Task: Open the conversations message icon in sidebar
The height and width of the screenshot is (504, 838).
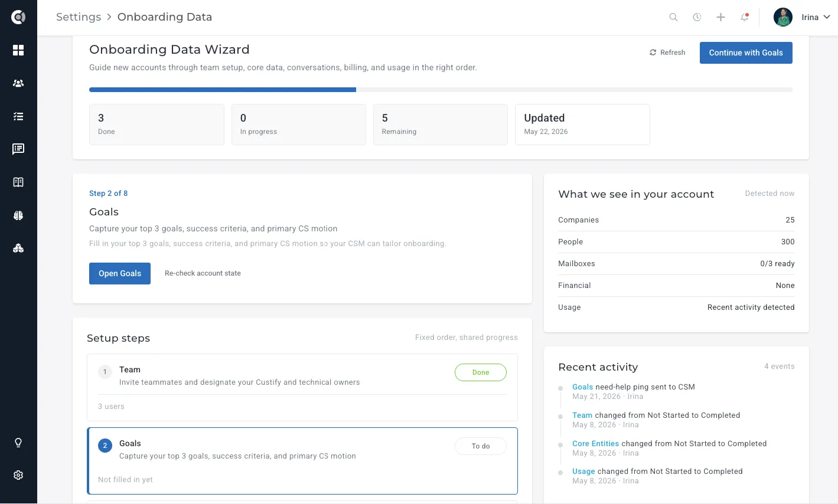Action: 18,149
